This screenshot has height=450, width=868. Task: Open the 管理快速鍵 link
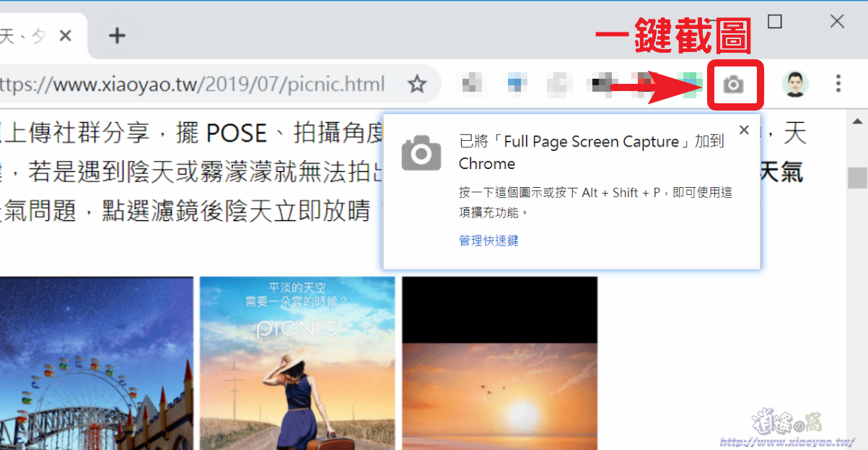point(488,241)
